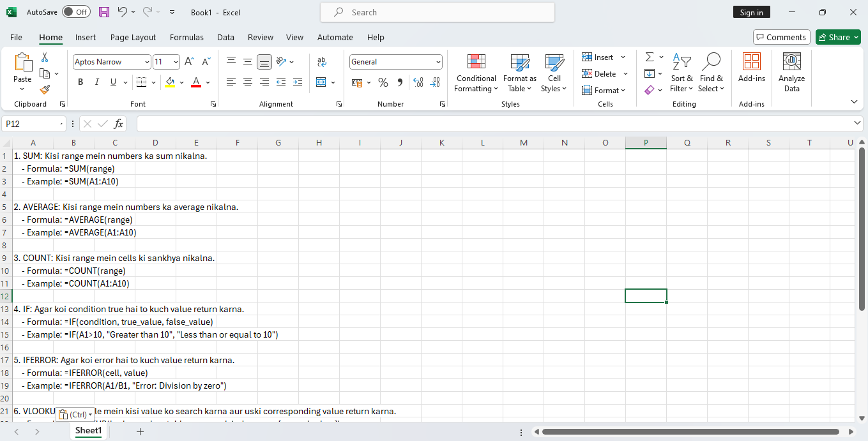
Task: Select the red Font Color swatch
Action: 195,86
